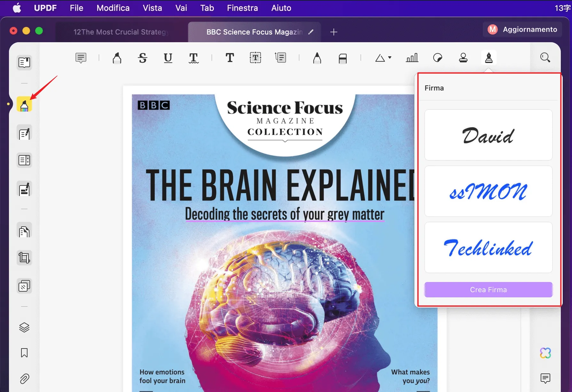Select the Eraser tool
572x392 pixels.
pyautogui.click(x=342, y=58)
